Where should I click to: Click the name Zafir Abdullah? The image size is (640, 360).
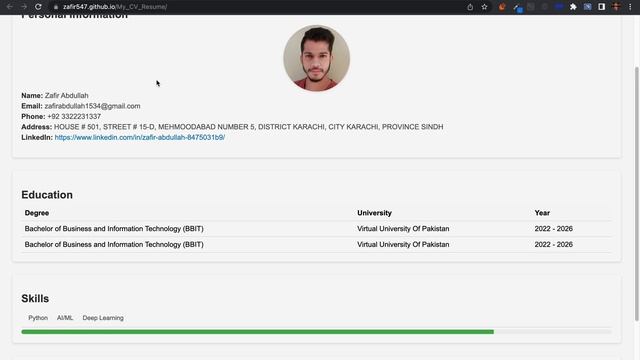coord(67,96)
